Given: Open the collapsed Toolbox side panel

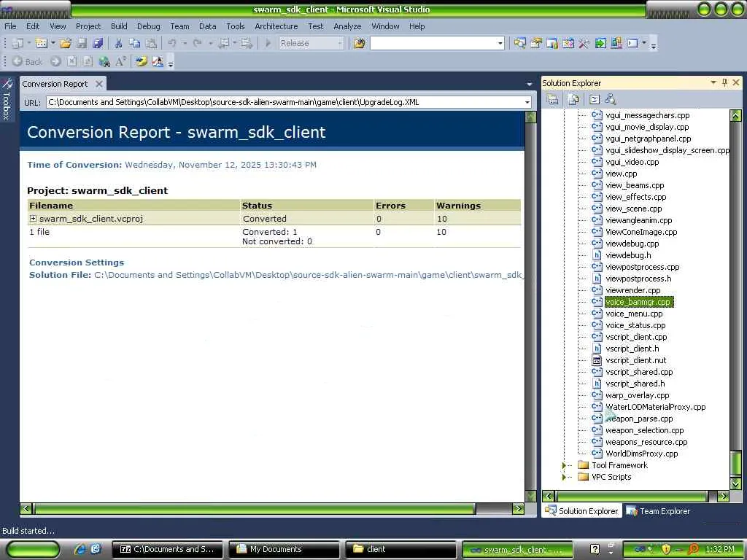Looking at the screenshot, I should [x=7, y=99].
